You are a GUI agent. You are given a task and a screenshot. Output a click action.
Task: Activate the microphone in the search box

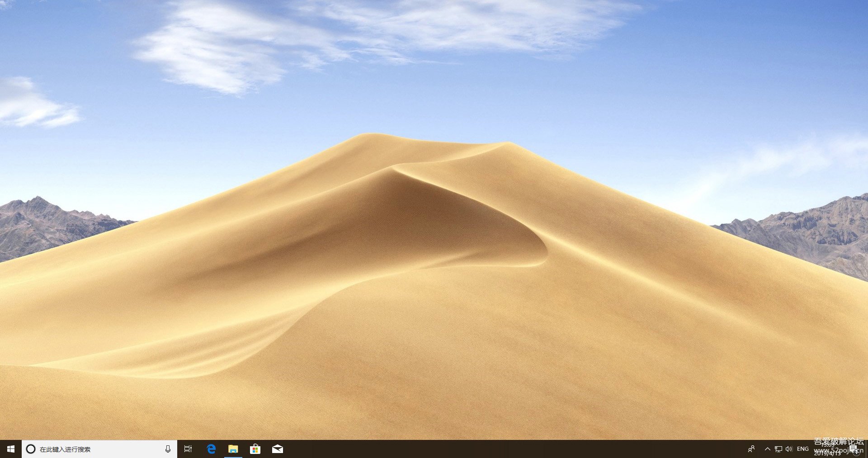point(168,449)
